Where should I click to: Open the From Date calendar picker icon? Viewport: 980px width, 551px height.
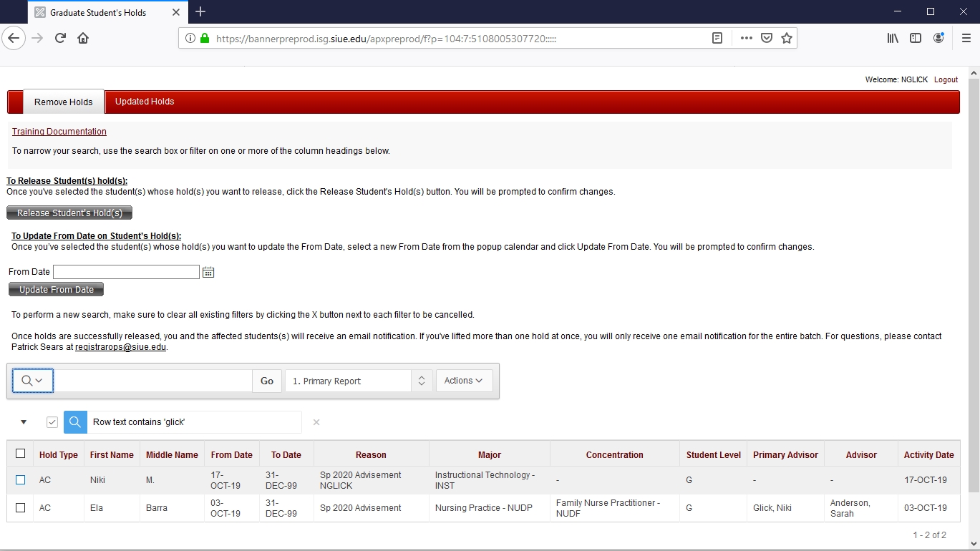click(x=208, y=272)
